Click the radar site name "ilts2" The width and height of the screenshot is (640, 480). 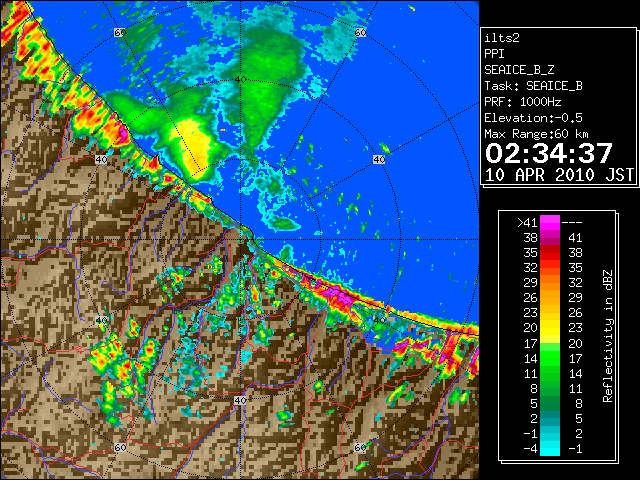click(502, 38)
